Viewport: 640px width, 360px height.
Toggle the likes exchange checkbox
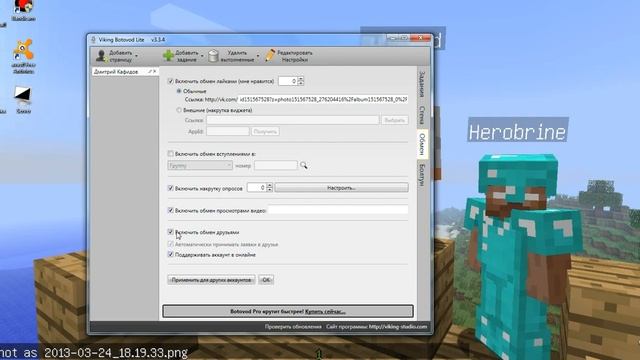tap(171, 81)
